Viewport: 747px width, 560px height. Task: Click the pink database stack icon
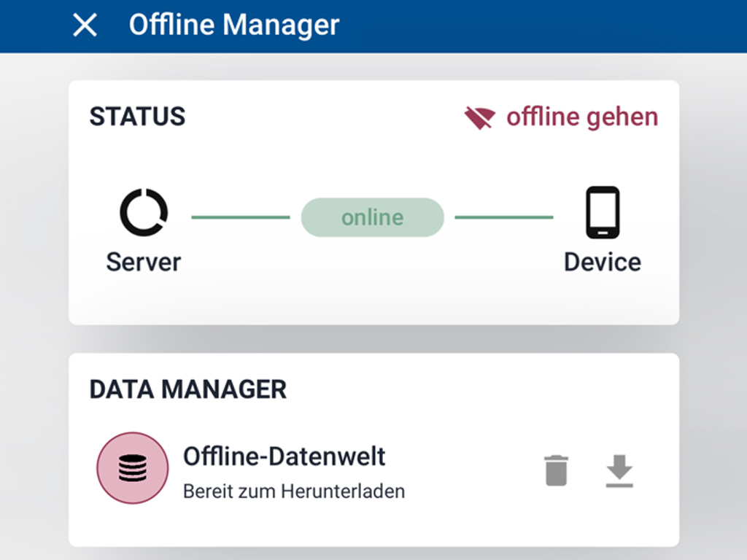[x=132, y=467]
